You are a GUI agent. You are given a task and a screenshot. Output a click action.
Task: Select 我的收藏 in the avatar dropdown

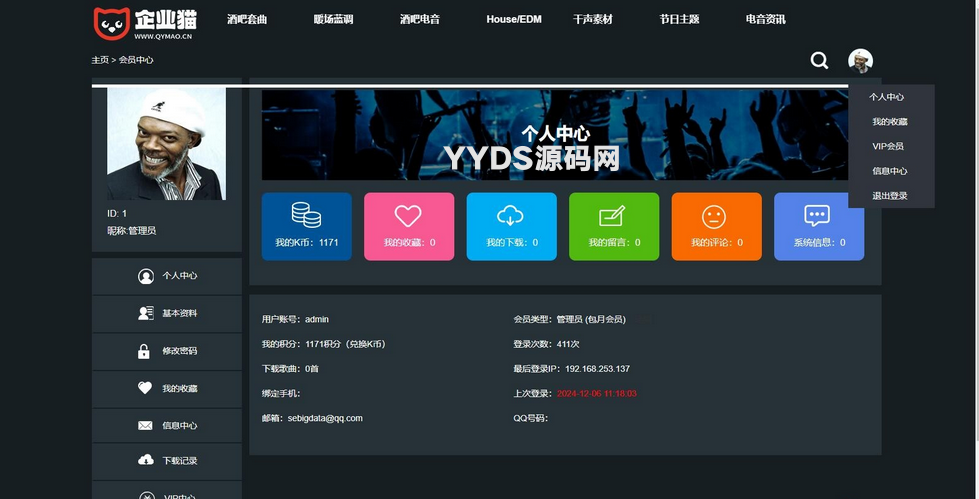pos(889,122)
